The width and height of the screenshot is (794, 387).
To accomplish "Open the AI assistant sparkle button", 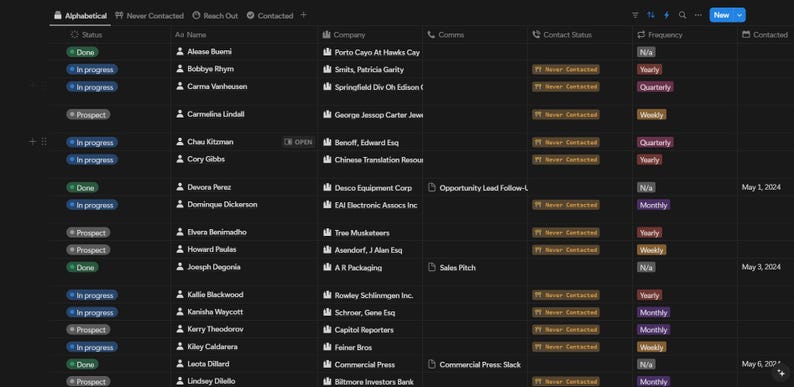I will tap(781, 373).
